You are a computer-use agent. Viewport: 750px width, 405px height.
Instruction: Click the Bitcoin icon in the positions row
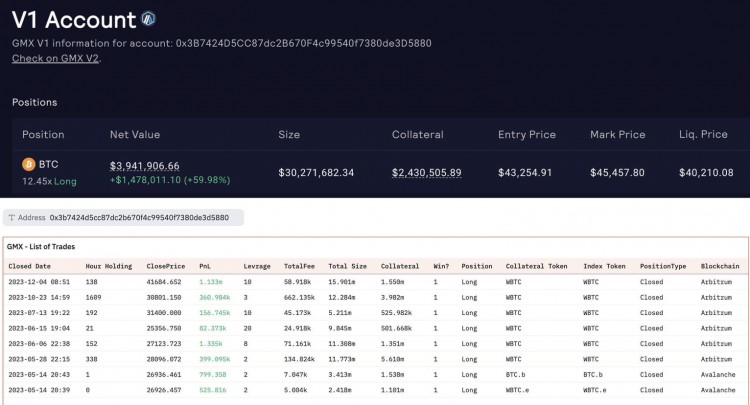(29, 164)
